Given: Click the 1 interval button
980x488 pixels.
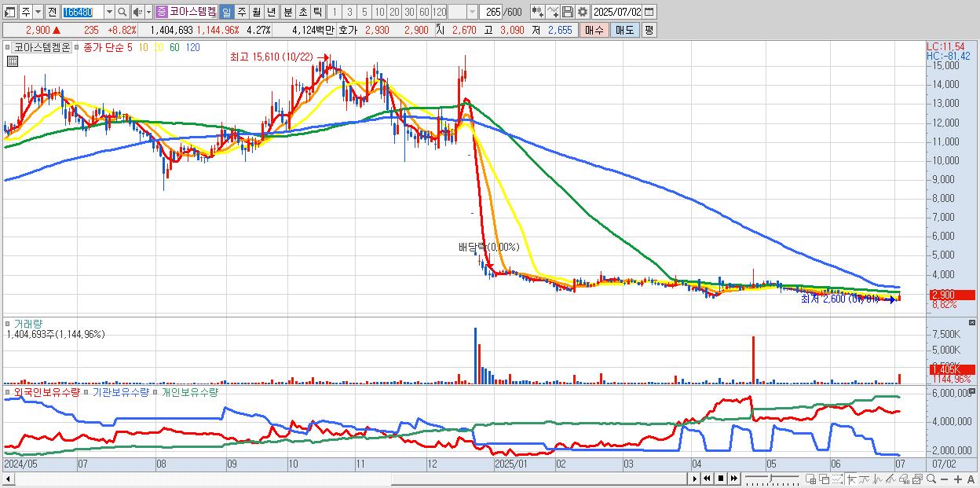Looking at the screenshot, I should coord(334,13).
